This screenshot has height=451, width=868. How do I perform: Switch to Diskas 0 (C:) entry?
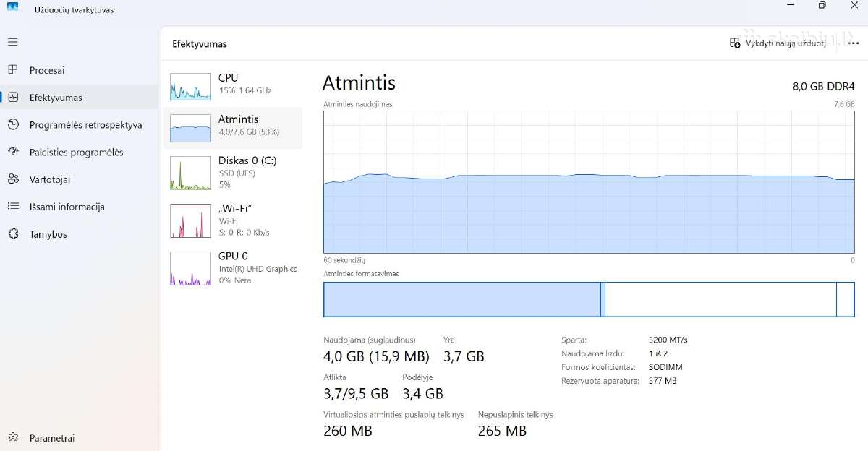tap(233, 173)
